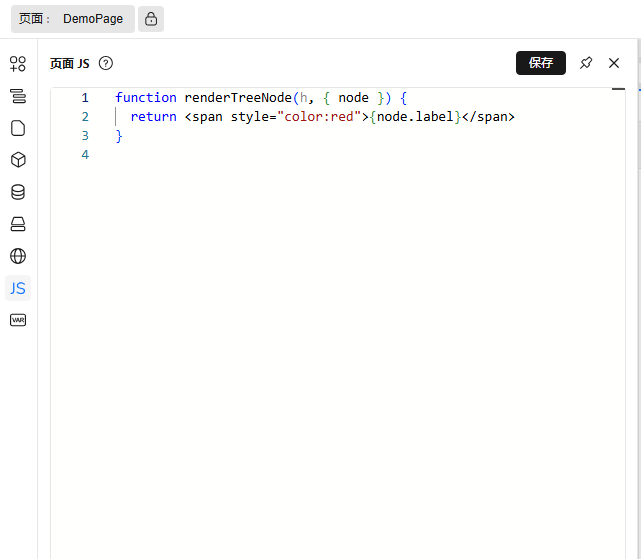Click line number 3 in the gutter
Screen dimensions: 641x559
[x=85, y=136]
